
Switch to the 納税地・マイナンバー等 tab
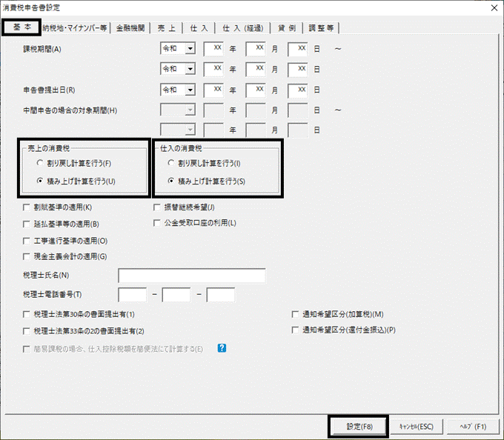(x=76, y=28)
